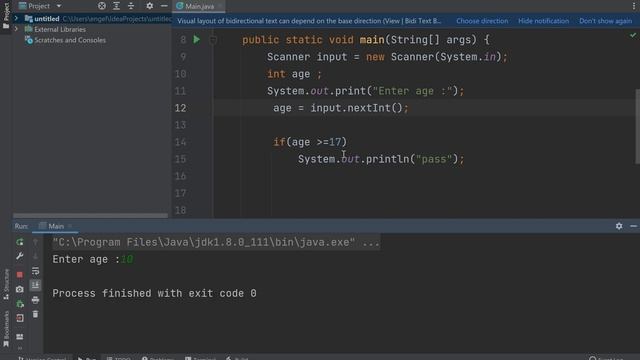
Task: Click the down stack trace arrow
Action: click(x=36, y=256)
